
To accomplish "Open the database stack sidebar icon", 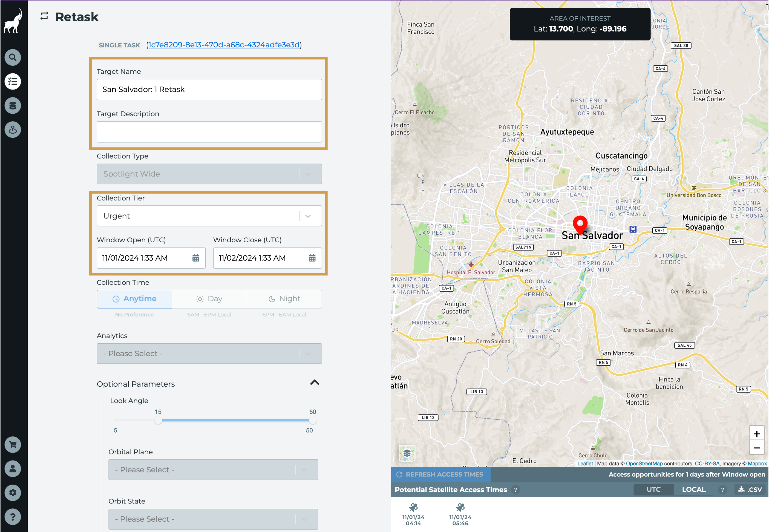I will pyautogui.click(x=13, y=106).
